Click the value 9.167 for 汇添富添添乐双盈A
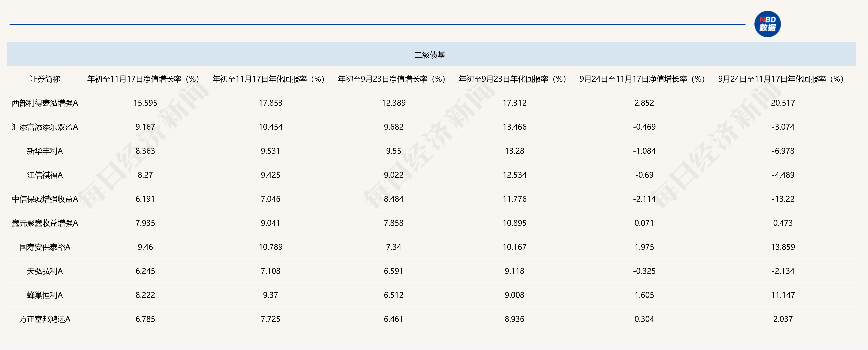The height and width of the screenshot is (350, 868). coord(145,127)
